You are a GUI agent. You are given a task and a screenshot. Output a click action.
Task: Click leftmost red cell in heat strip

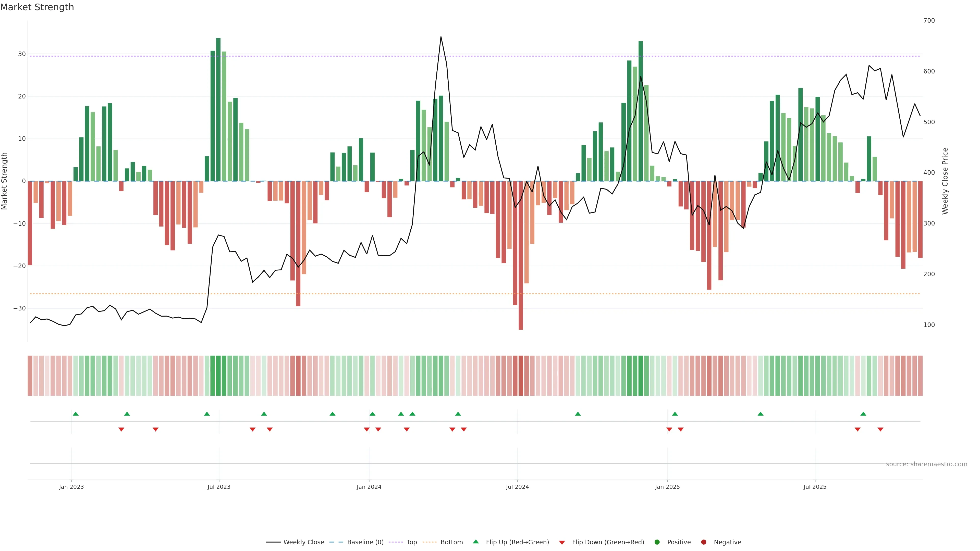click(30, 376)
